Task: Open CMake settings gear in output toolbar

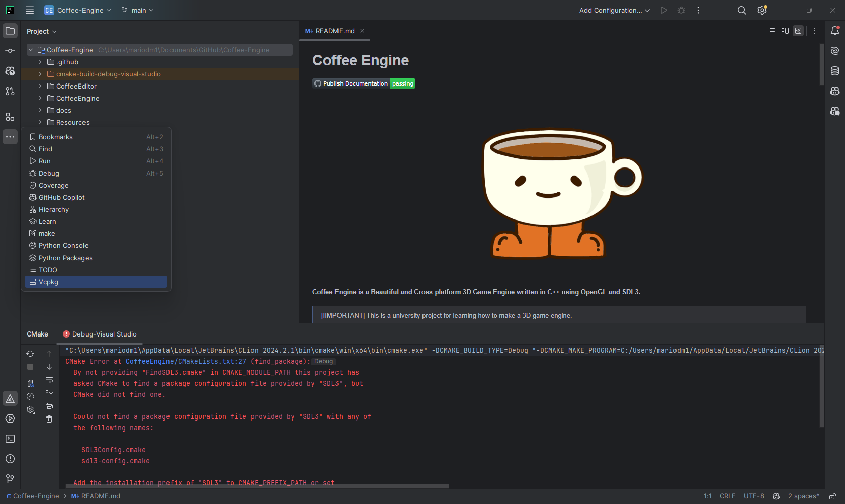Action: point(30,410)
